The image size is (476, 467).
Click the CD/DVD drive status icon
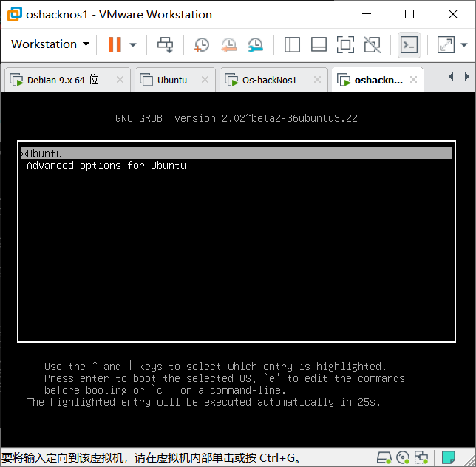(403, 457)
